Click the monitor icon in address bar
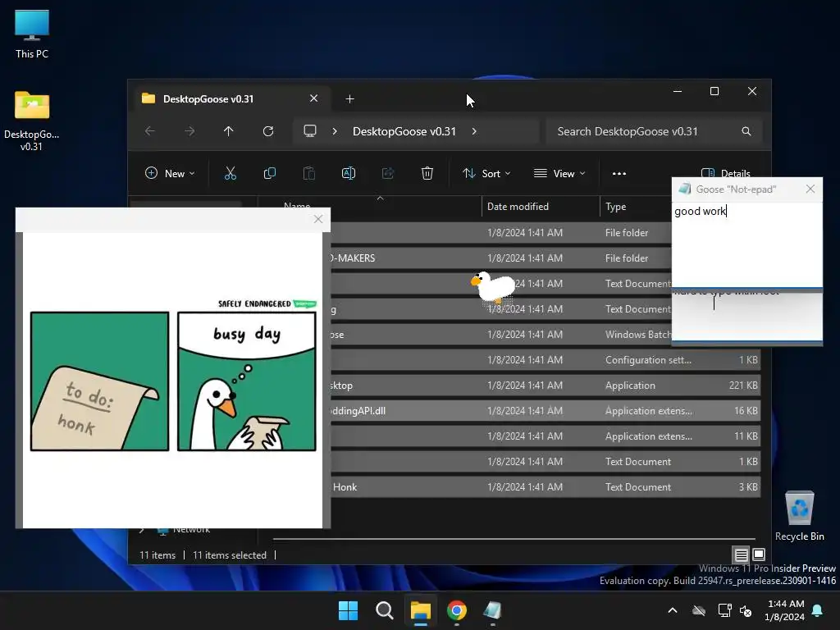 point(309,131)
